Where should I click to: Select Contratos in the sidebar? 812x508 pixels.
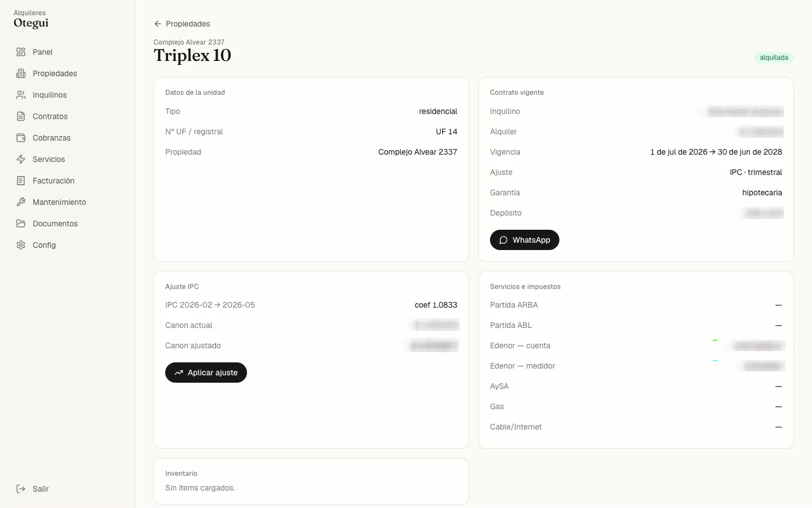[x=68, y=116]
